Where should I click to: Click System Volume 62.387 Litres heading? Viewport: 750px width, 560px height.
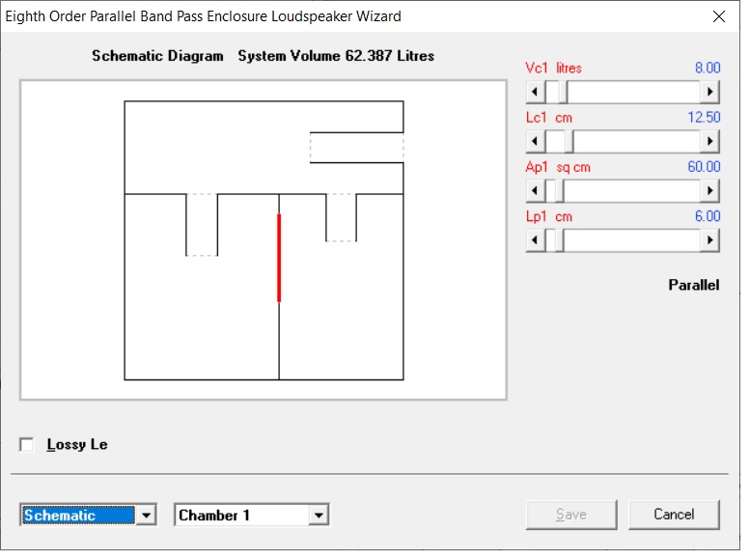(336, 56)
